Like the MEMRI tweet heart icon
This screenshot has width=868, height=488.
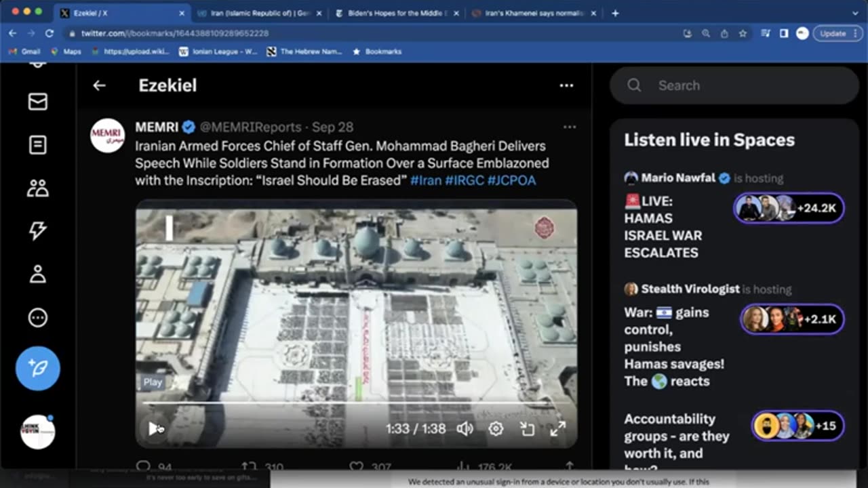tap(356, 466)
